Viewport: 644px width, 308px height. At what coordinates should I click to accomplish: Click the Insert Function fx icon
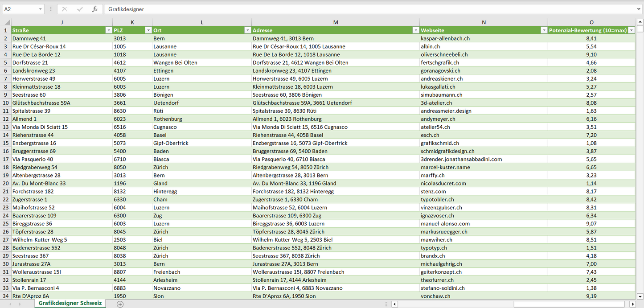[94, 9]
